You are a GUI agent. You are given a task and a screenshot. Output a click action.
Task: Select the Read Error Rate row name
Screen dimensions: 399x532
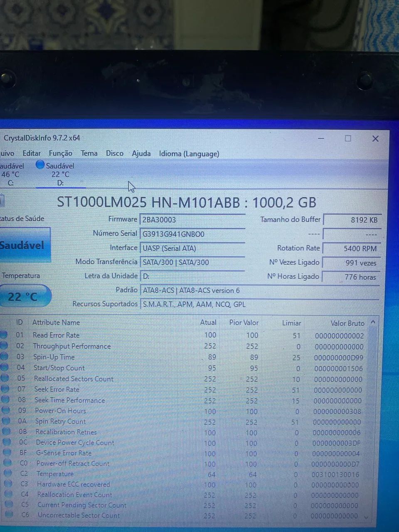click(56, 335)
